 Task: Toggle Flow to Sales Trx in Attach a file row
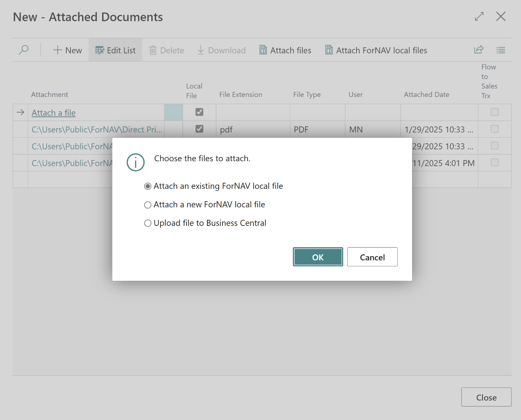click(495, 112)
